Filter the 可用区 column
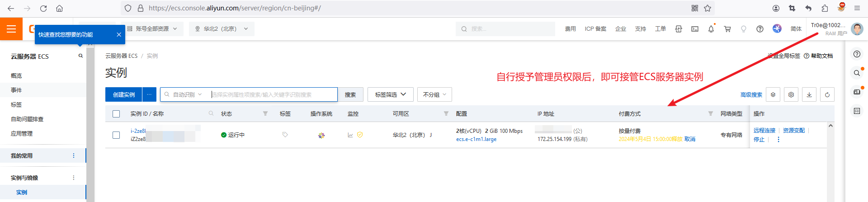 click(446, 114)
